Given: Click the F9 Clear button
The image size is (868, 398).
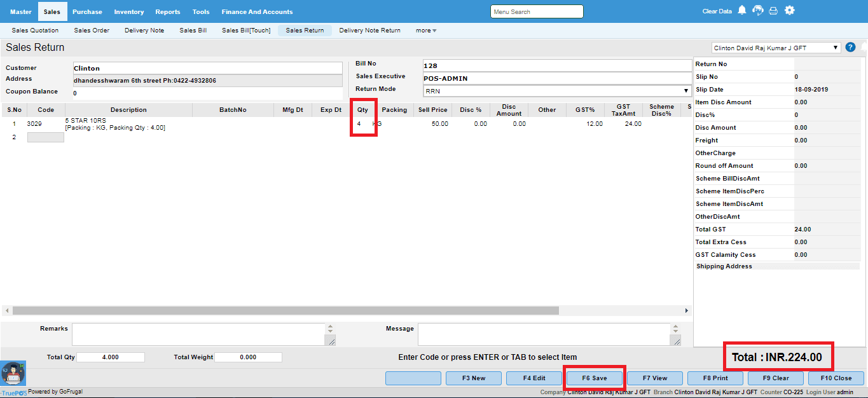Looking at the screenshot, I should click(776, 378).
